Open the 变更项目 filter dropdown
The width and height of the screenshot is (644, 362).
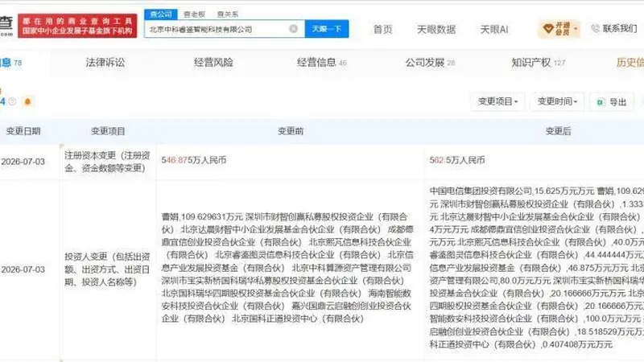[497, 101]
